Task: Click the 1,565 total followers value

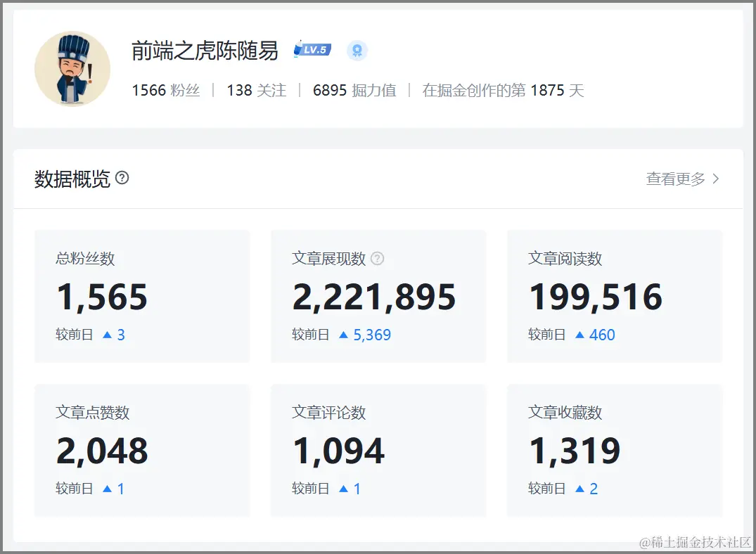Action: 102,297
